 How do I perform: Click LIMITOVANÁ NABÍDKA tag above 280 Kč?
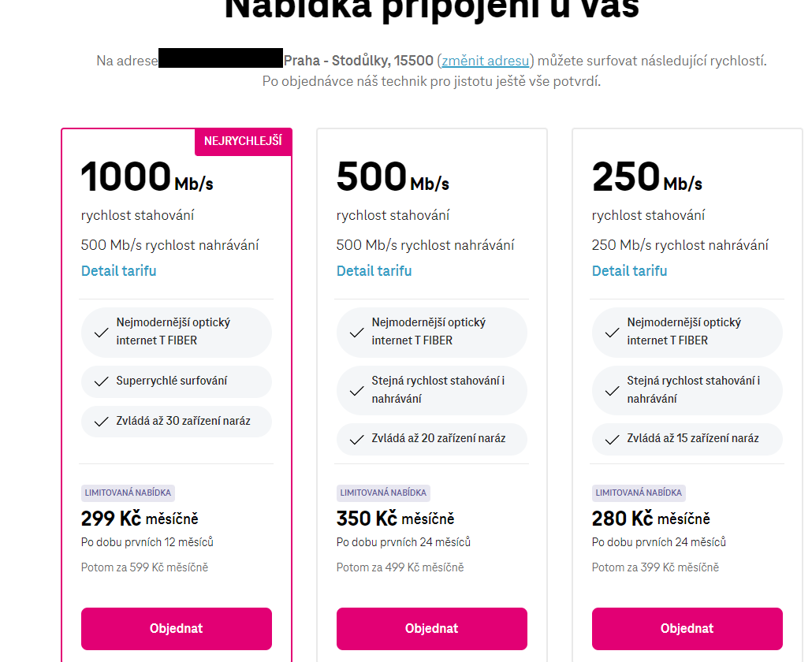tap(639, 493)
